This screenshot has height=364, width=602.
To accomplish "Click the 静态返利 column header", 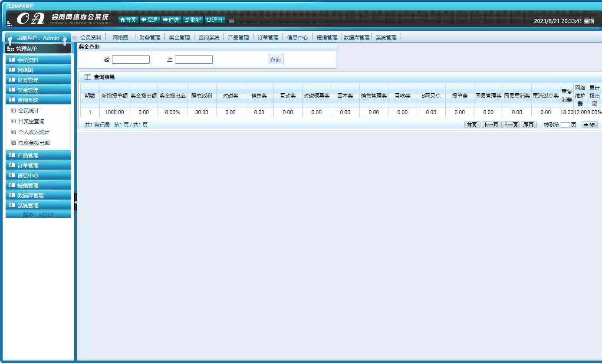I will coord(202,96).
